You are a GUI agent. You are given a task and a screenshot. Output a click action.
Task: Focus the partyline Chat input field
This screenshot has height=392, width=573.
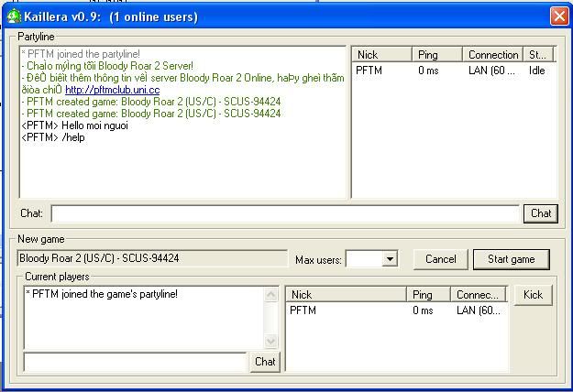(285, 213)
